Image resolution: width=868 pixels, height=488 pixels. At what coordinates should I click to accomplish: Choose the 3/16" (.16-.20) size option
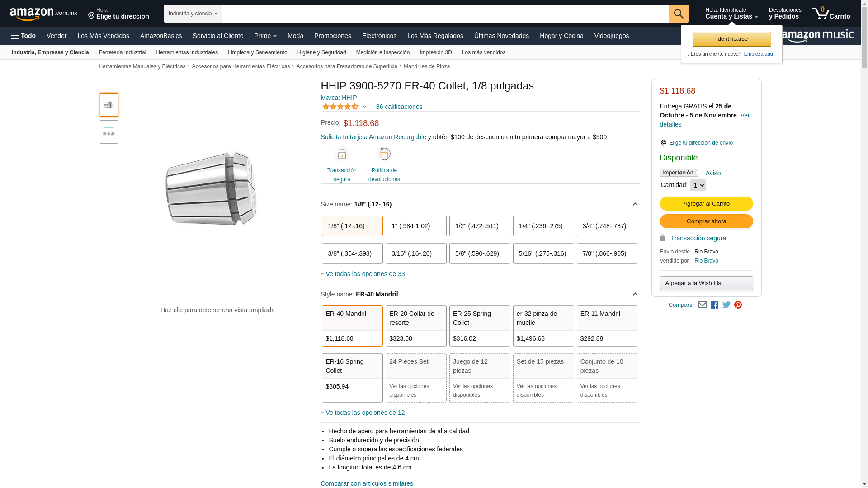click(415, 253)
